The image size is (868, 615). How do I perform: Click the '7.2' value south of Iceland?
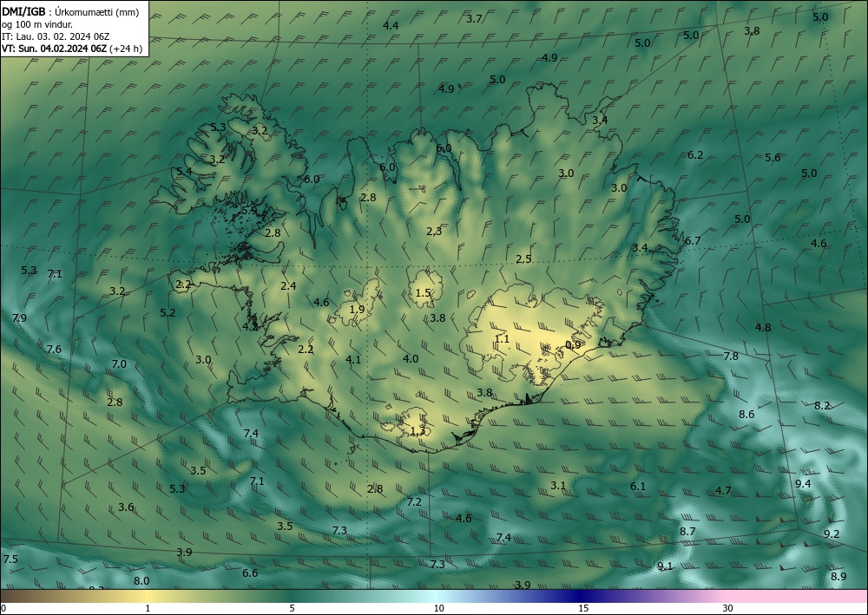pyautogui.click(x=414, y=502)
